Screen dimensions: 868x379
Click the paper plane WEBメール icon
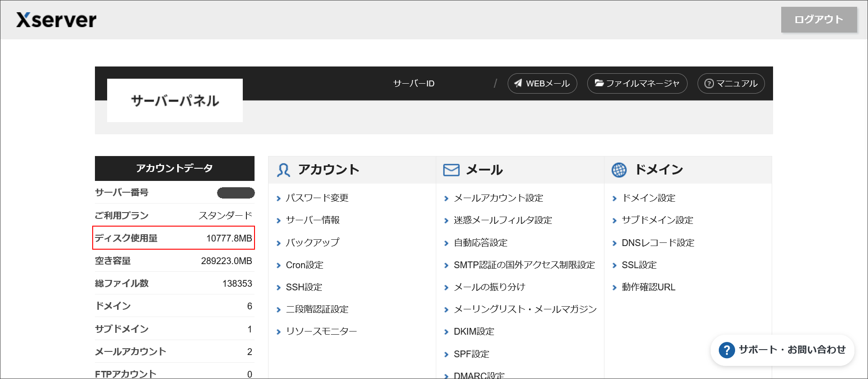518,83
